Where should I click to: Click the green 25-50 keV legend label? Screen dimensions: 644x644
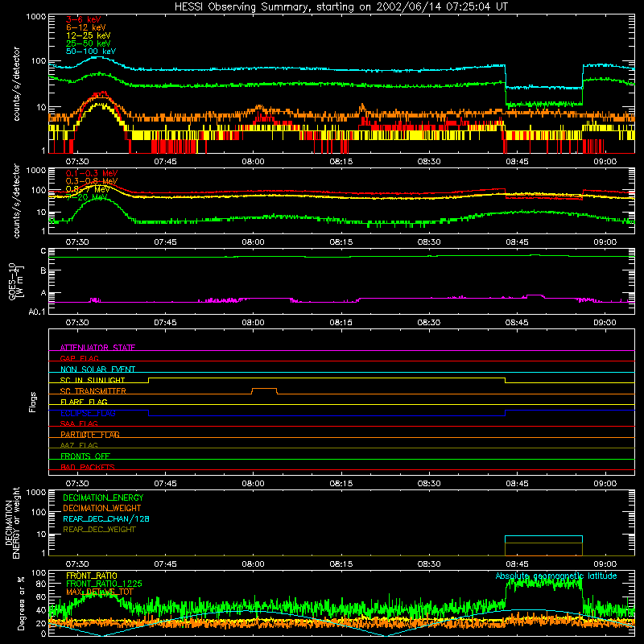click(89, 43)
